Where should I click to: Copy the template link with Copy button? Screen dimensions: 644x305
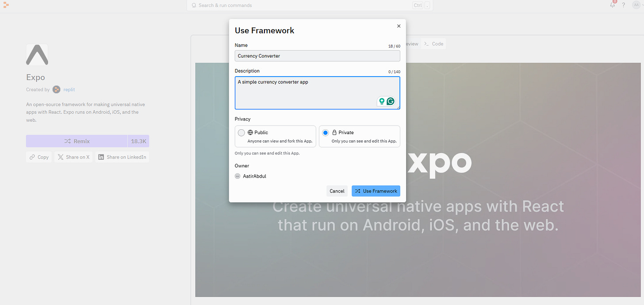39,157
